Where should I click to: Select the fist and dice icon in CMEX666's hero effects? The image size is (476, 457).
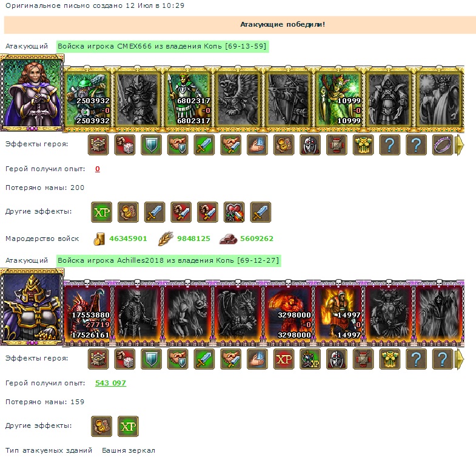point(125,144)
